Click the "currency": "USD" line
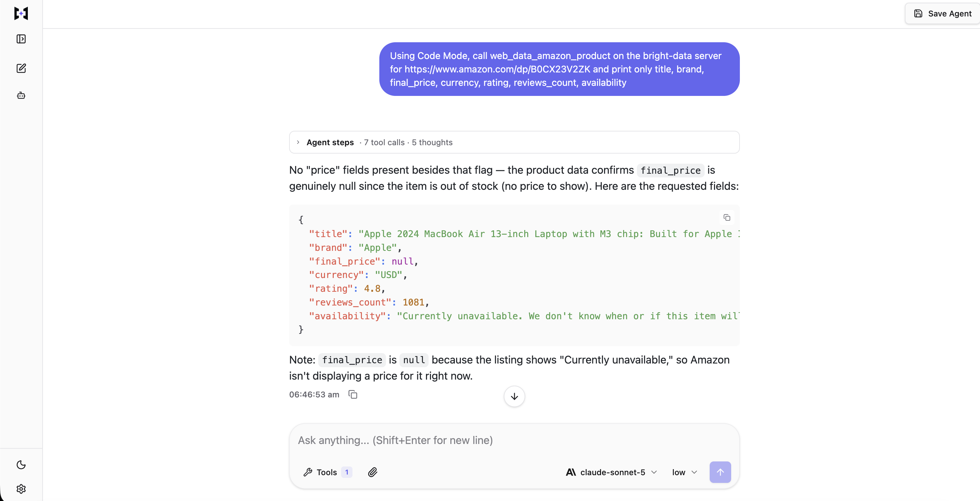Image resolution: width=980 pixels, height=501 pixels. point(358,275)
